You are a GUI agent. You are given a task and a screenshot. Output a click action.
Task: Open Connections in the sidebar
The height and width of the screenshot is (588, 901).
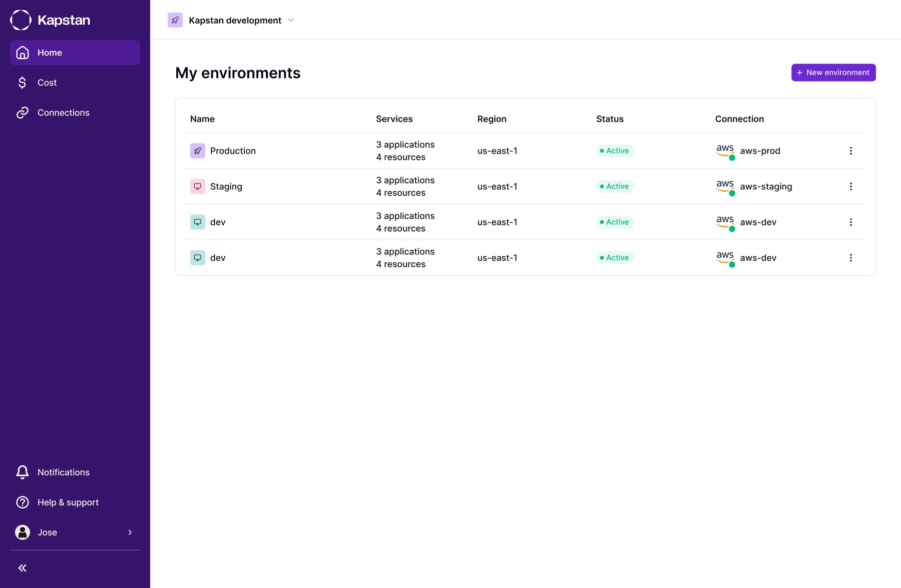(75, 113)
